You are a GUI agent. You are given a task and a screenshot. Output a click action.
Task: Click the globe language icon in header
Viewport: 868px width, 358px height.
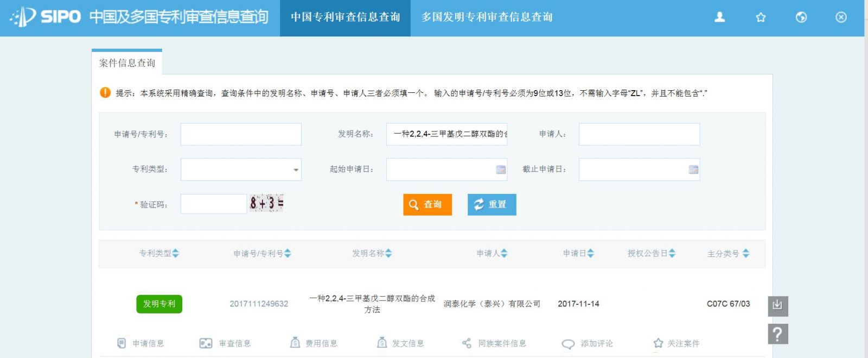[801, 17]
